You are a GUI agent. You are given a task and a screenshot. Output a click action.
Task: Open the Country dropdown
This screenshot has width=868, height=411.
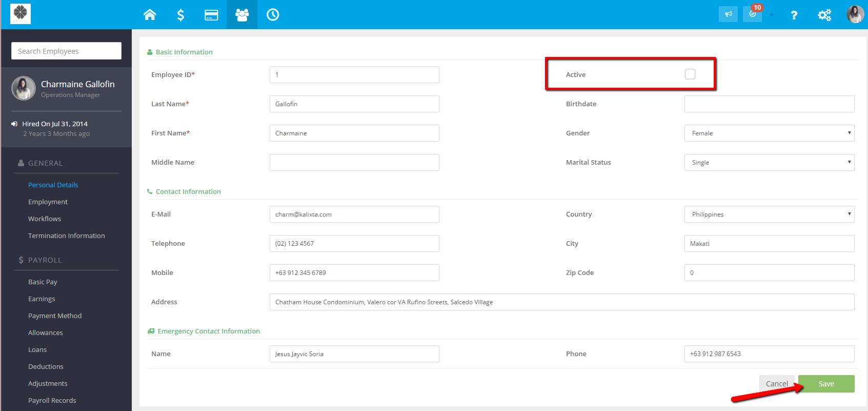pos(769,214)
